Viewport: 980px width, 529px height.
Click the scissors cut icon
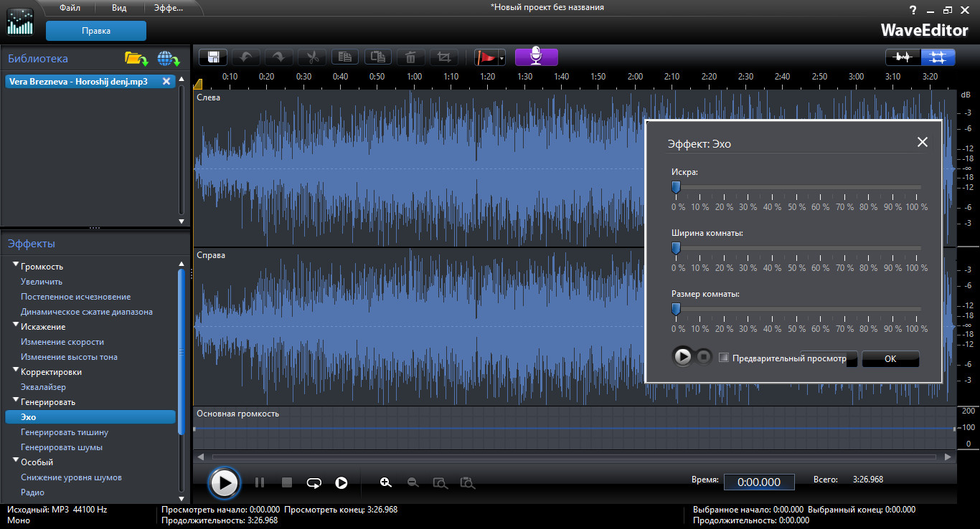coord(312,57)
